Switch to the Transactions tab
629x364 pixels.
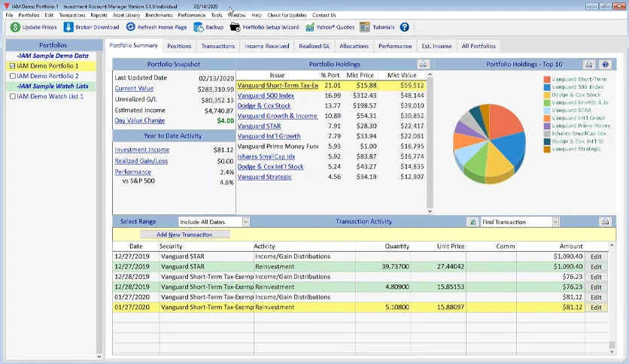coord(218,46)
